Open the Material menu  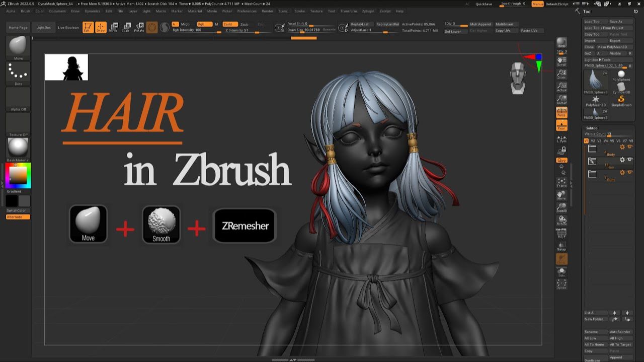(195, 11)
